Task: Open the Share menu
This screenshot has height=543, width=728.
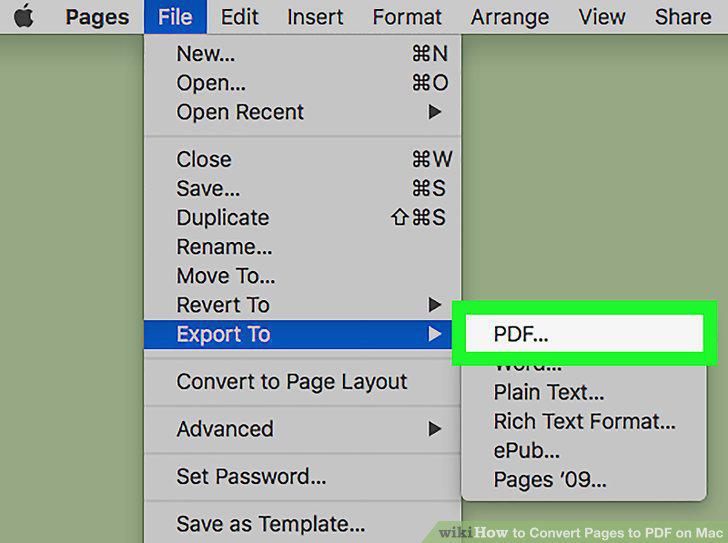Action: pyautogui.click(x=683, y=17)
